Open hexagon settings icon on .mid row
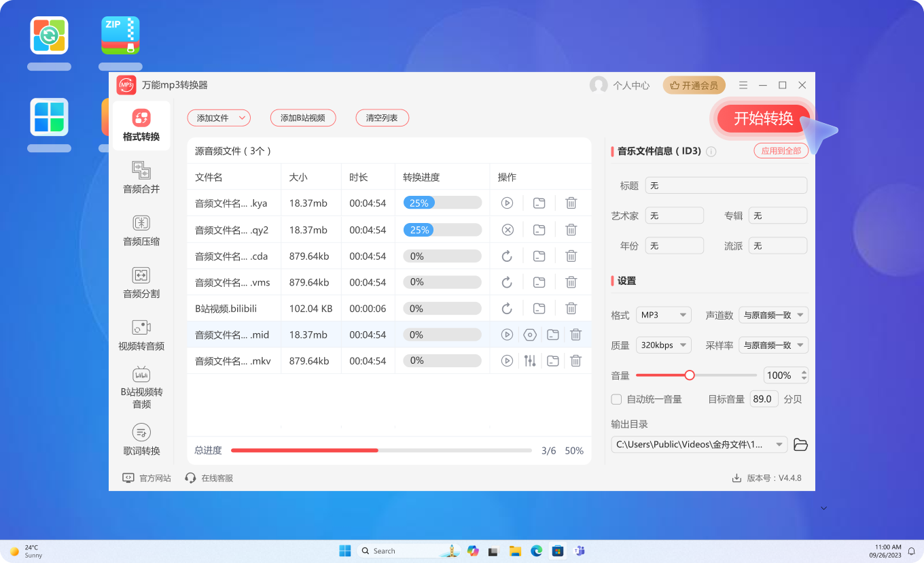924x563 pixels. (530, 335)
